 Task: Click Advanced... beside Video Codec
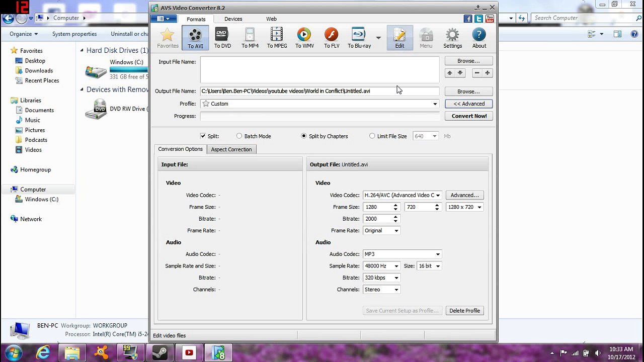click(x=464, y=195)
